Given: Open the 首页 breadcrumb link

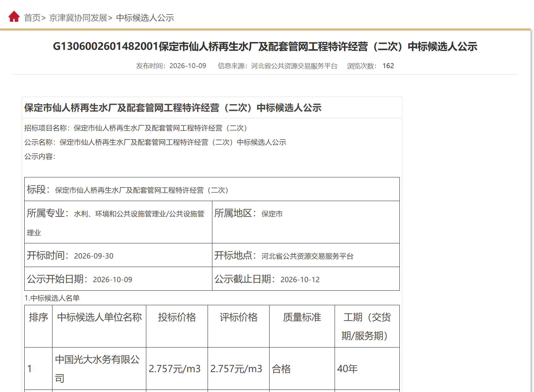Looking at the screenshot, I should tap(32, 18).
